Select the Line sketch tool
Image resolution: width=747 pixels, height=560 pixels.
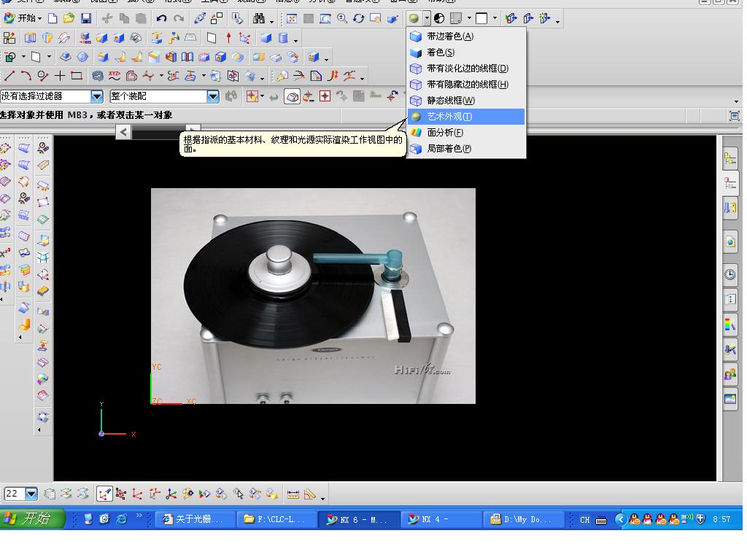tap(9, 76)
